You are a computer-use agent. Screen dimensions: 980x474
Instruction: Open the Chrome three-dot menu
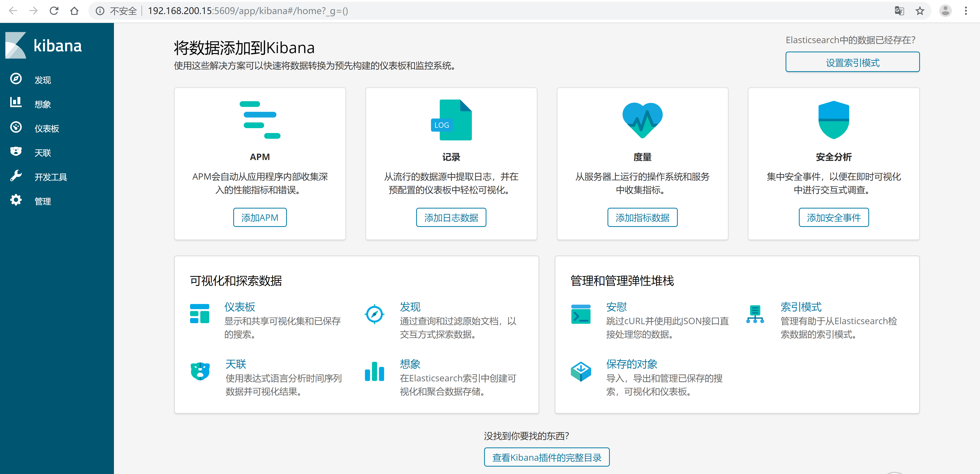pyautogui.click(x=965, y=11)
